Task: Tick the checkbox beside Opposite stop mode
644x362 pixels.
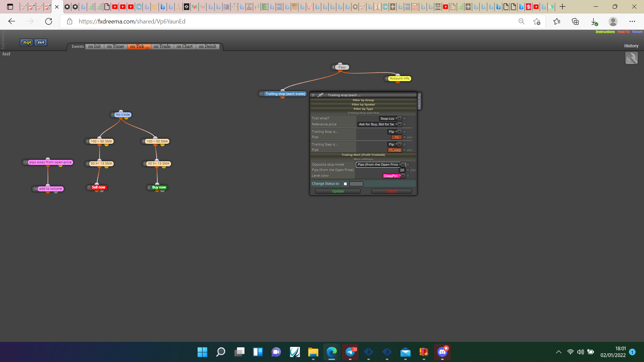Action: click(408, 165)
